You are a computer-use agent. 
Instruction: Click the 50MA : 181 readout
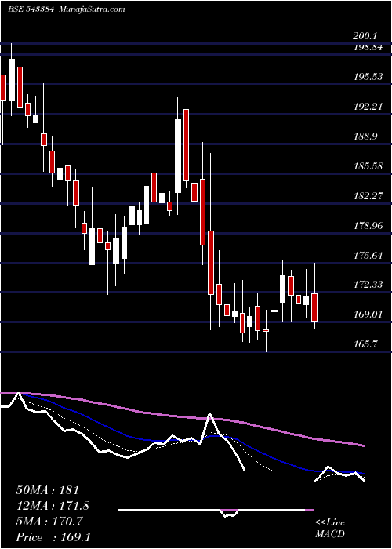(47, 490)
